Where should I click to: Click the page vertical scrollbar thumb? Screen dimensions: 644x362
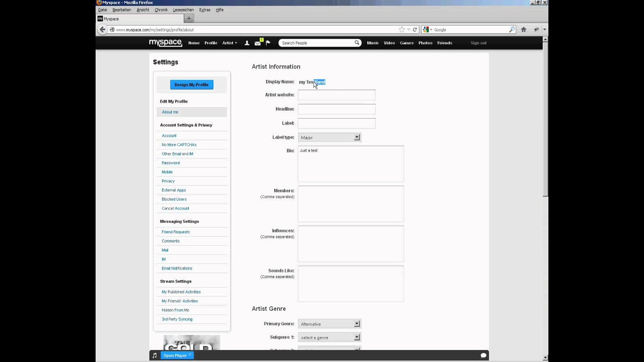545,120
